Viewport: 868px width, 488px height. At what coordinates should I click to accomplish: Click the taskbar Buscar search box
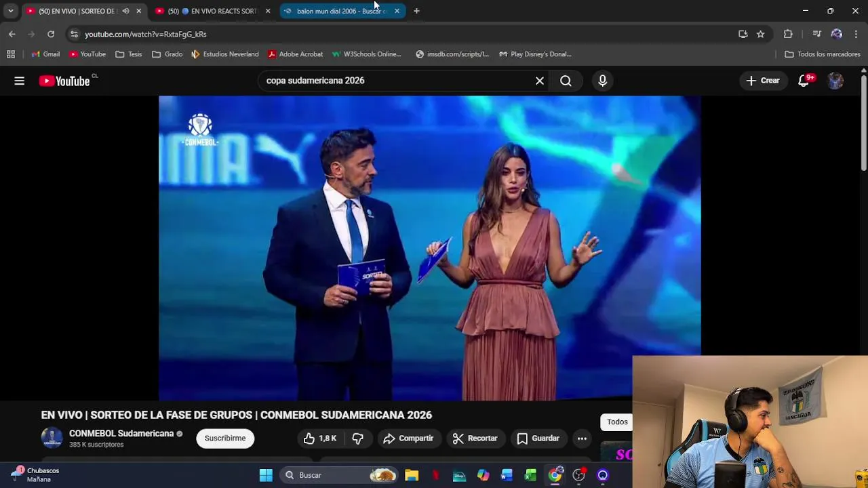tap(339, 475)
